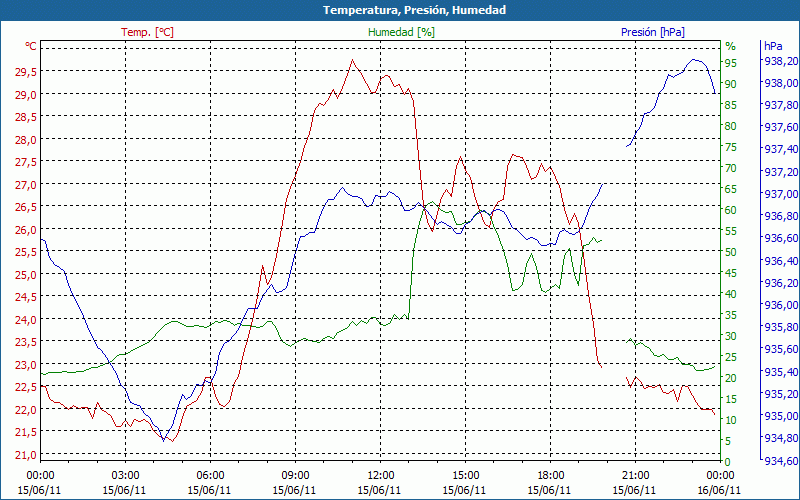Click the '935,60' pressure axis value
800x500 pixels.
click(780, 349)
